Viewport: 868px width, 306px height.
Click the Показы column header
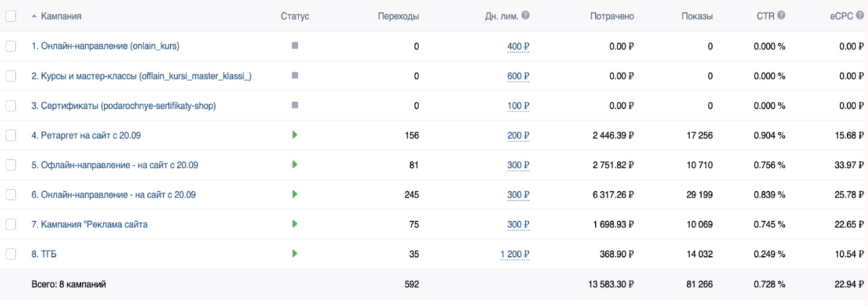click(x=696, y=16)
